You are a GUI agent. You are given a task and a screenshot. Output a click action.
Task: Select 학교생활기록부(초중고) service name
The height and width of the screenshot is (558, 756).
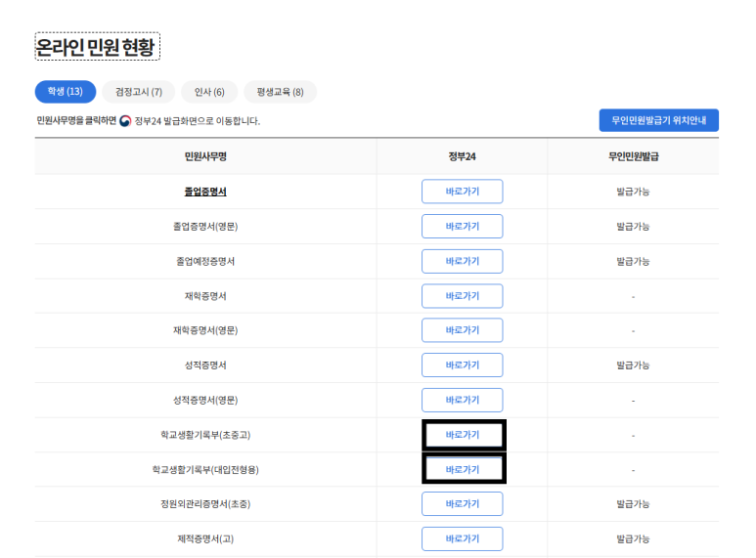point(205,435)
